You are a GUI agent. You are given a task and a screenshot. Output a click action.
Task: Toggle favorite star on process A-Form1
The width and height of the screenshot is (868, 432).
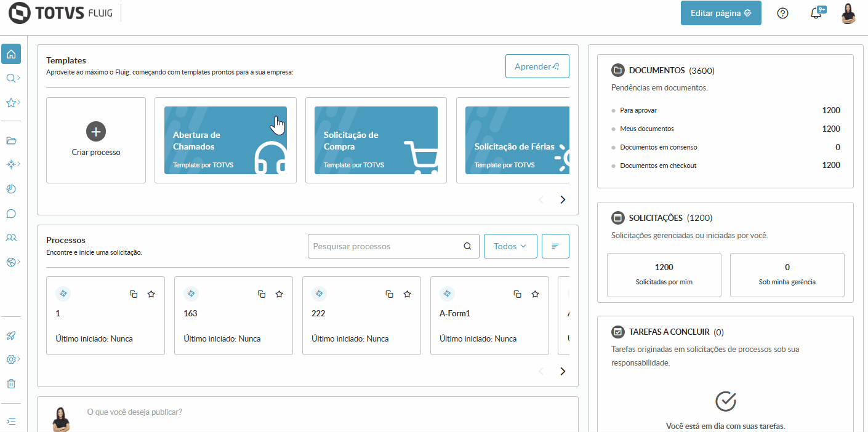[535, 294]
